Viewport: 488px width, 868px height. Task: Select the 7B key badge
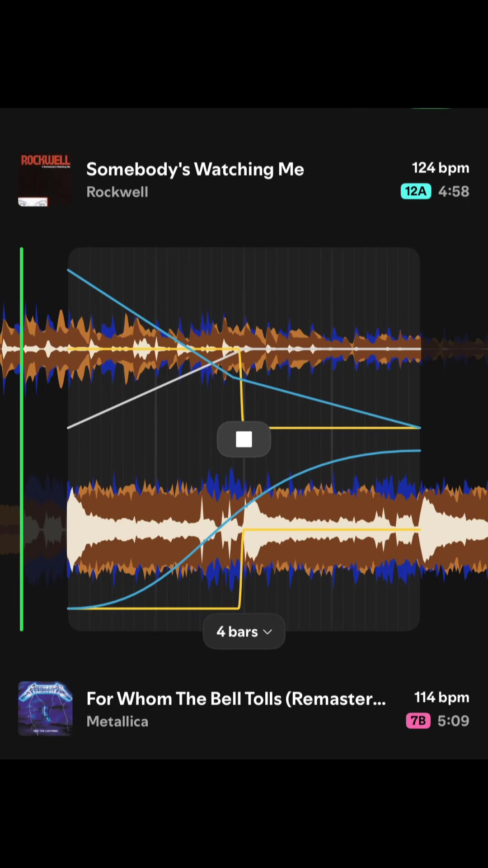(x=418, y=721)
